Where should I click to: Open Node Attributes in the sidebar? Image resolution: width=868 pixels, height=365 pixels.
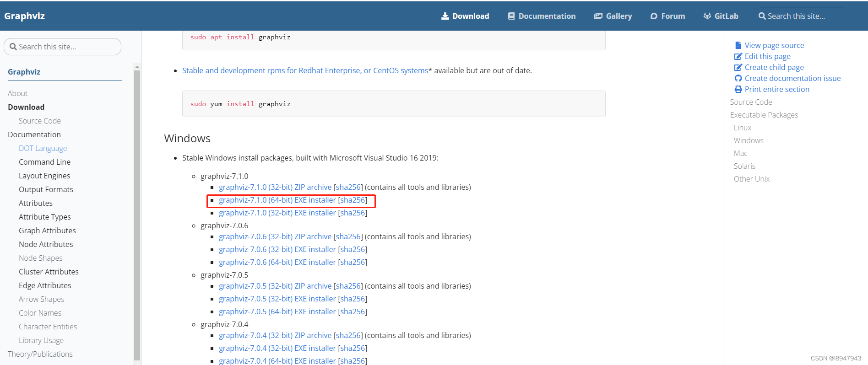pyautogui.click(x=46, y=244)
